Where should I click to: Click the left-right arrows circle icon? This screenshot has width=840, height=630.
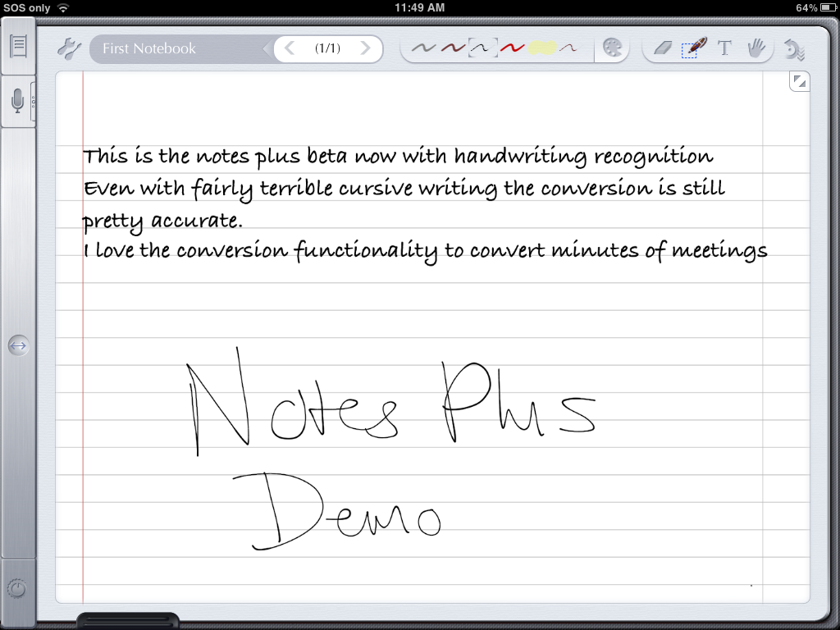pyautogui.click(x=18, y=345)
